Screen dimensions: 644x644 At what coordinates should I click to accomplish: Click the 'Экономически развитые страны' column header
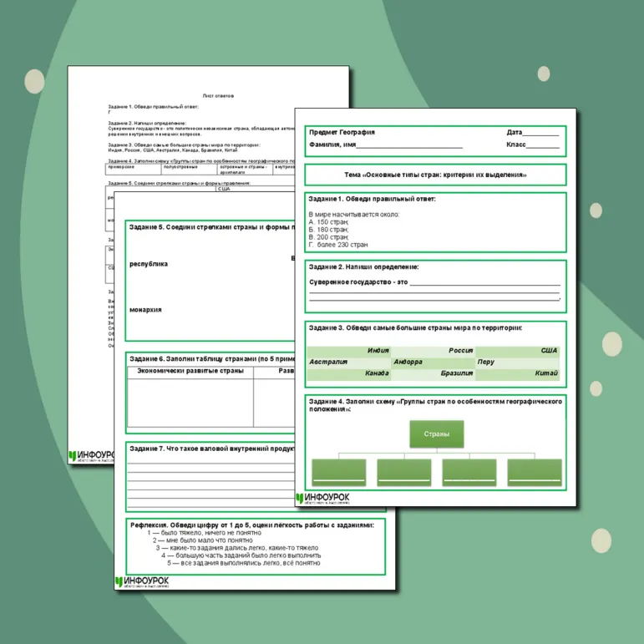tap(190, 371)
